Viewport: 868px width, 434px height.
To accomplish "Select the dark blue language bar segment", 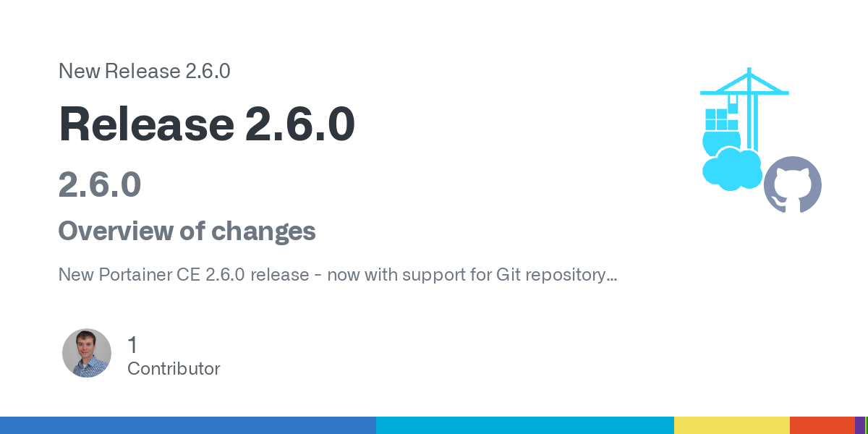I will (188, 425).
